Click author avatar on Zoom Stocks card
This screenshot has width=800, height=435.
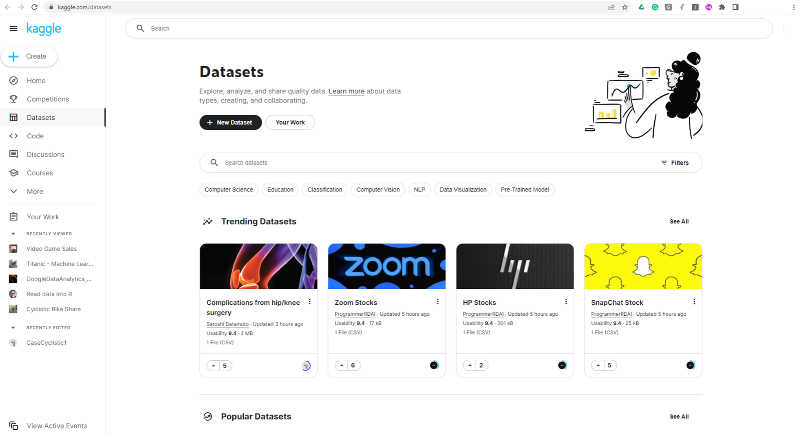tap(434, 365)
